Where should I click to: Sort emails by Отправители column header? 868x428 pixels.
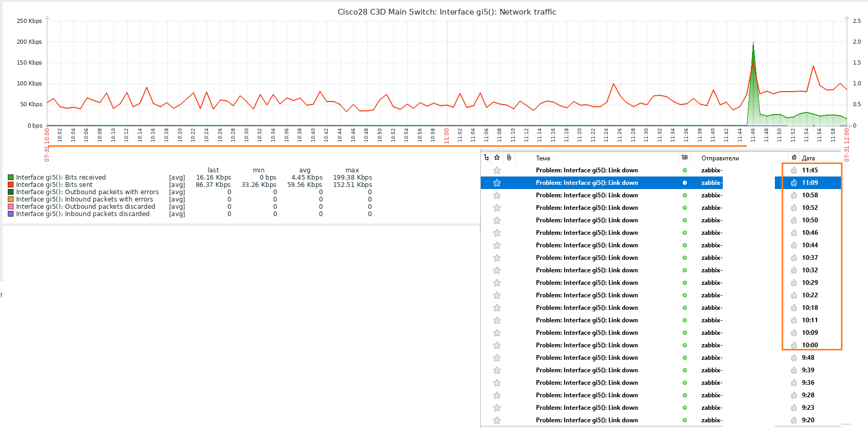click(720, 158)
